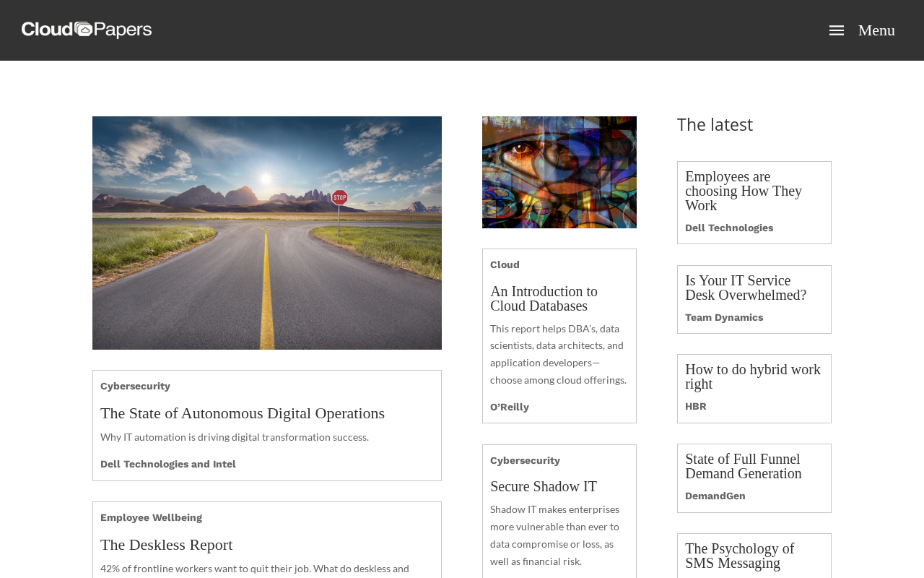
Task: Click the HBR publisher name
Action: pos(696,406)
